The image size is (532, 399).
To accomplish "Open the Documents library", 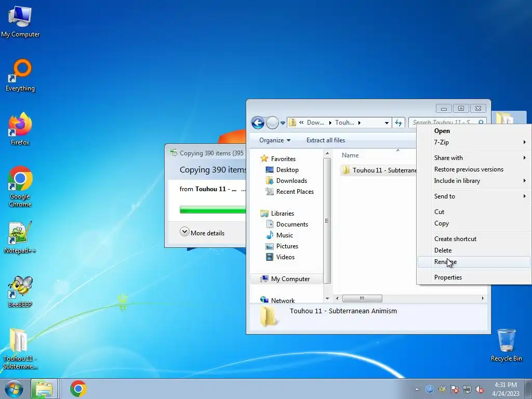I will [292, 224].
